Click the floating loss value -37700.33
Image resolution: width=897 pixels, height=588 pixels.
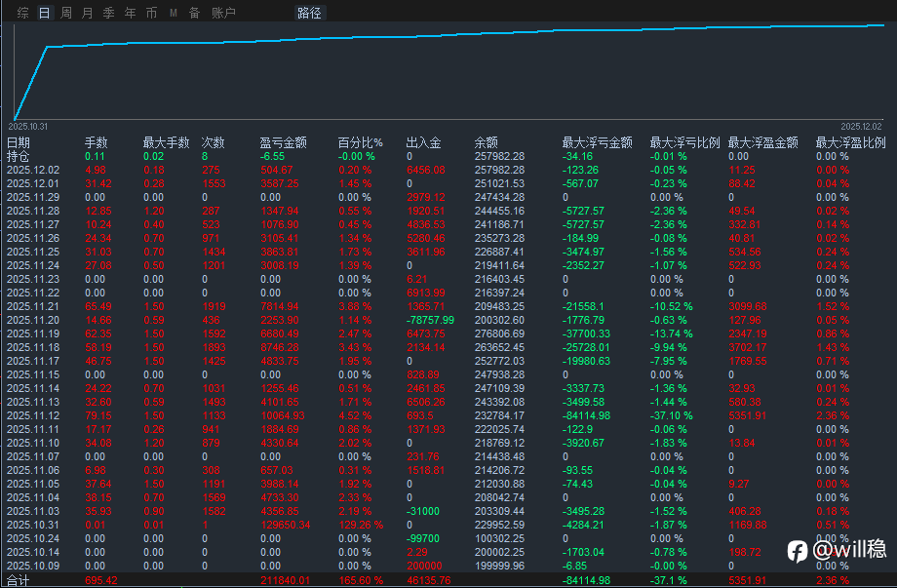click(x=586, y=334)
